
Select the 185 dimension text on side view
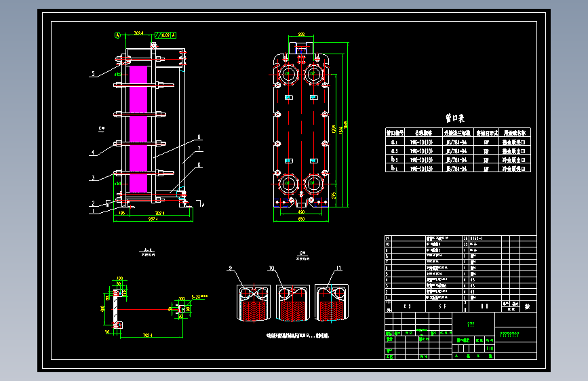click(122, 213)
